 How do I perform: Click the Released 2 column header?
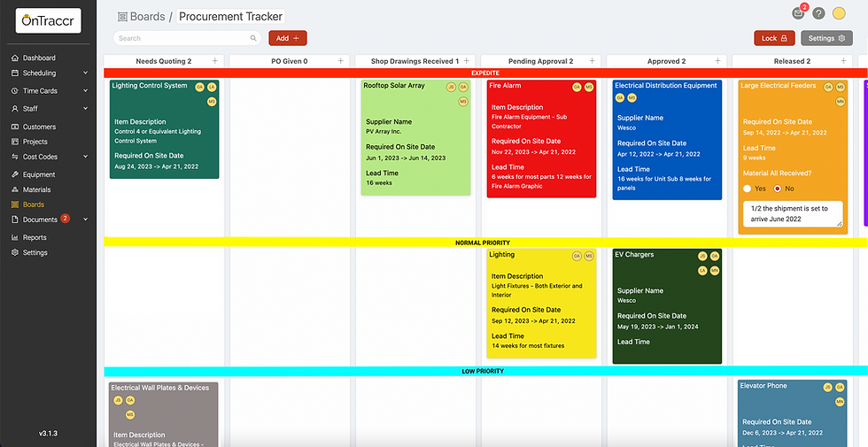point(792,61)
